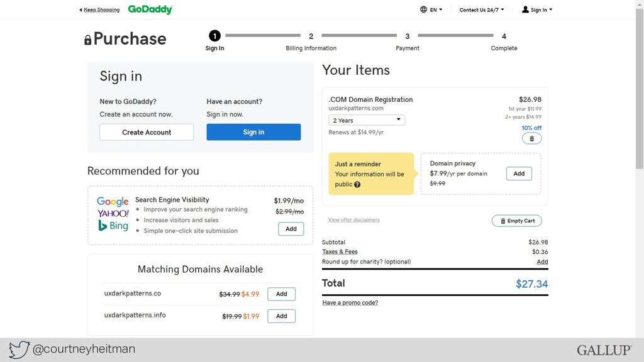
Task: Select step 4 Complete
Action: tap(504, 41)
